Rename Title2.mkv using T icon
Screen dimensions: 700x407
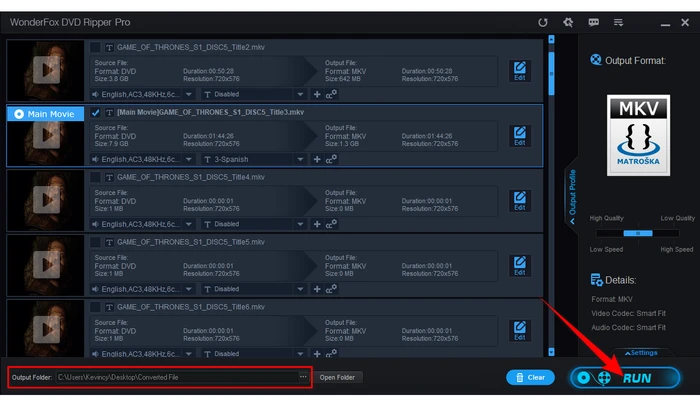tap(109, 47)
